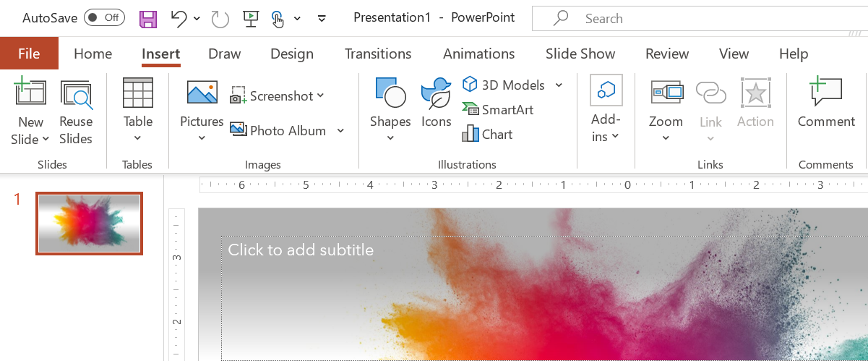Insert a new Comment
868x361 pixels.
pyautogui.click(x=826, y=103)
